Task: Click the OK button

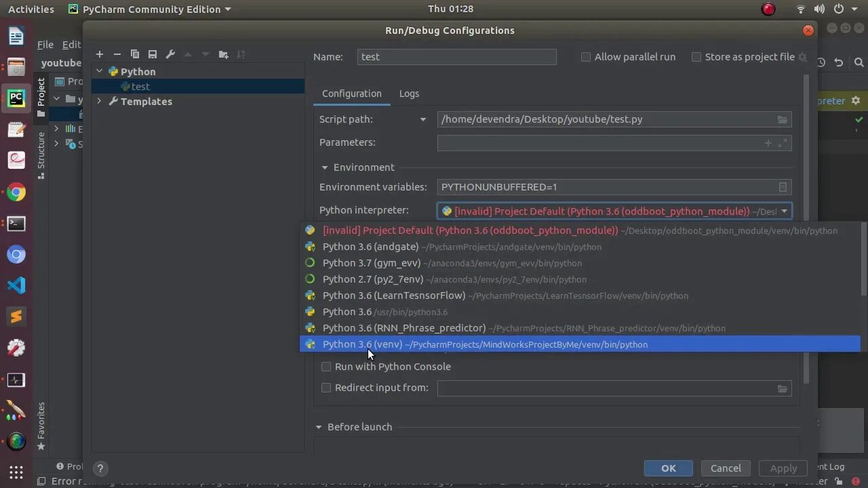Action: tap(669, 468)
